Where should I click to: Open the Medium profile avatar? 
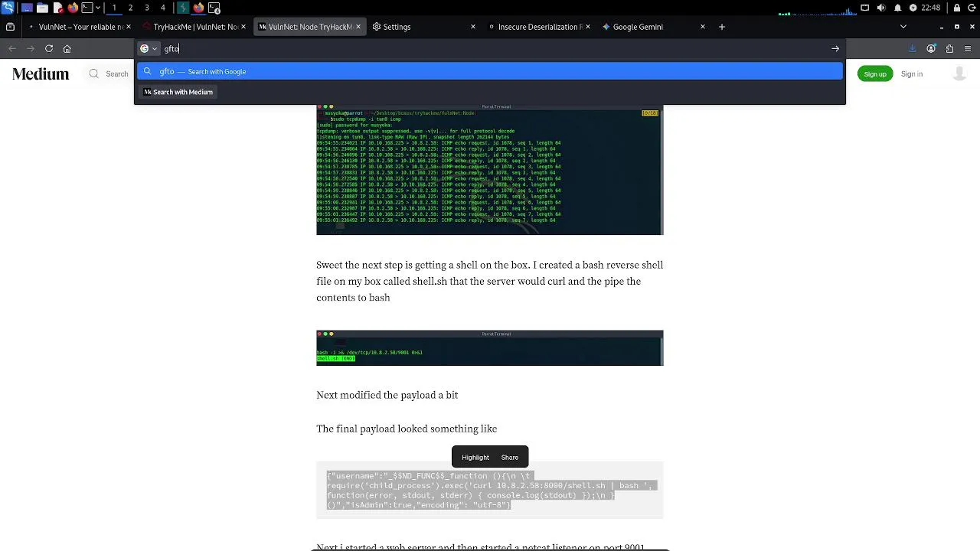tap(959, 74)
